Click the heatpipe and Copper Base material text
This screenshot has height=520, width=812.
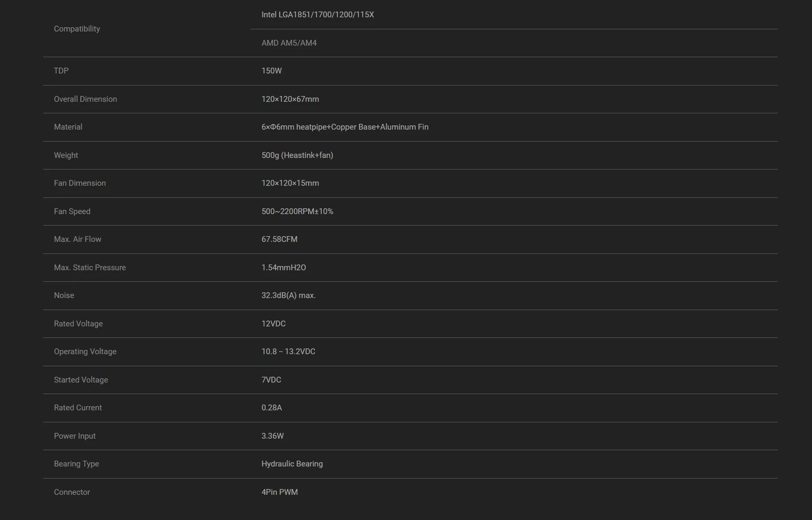tap(344, 127)
